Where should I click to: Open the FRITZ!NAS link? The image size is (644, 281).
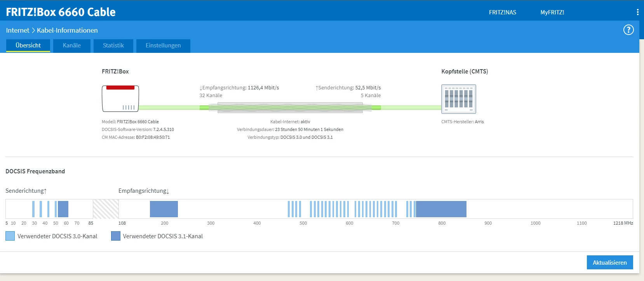tap(503, 12)
